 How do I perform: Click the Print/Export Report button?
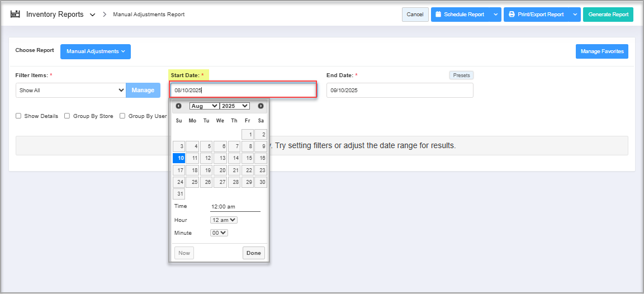click(537, 15)
